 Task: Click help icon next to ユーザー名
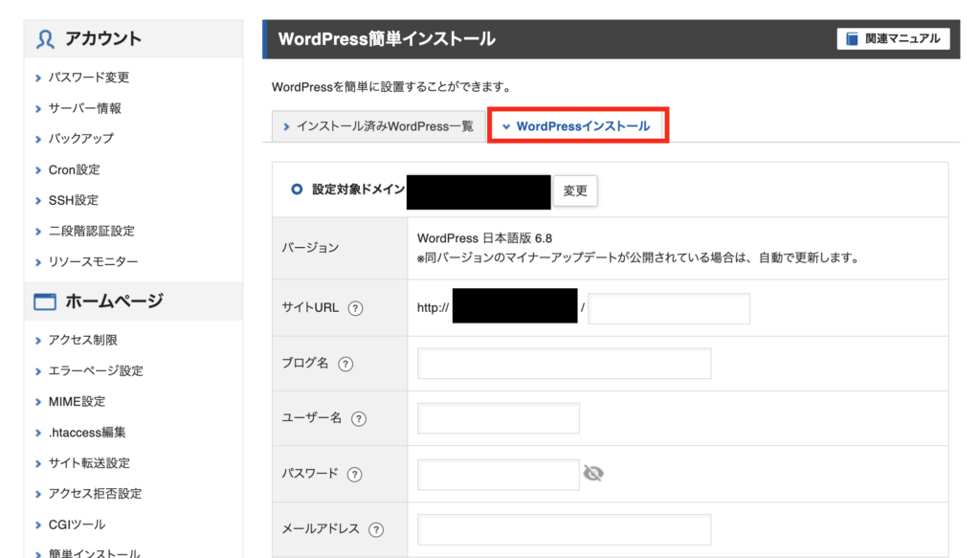(359, 418)
